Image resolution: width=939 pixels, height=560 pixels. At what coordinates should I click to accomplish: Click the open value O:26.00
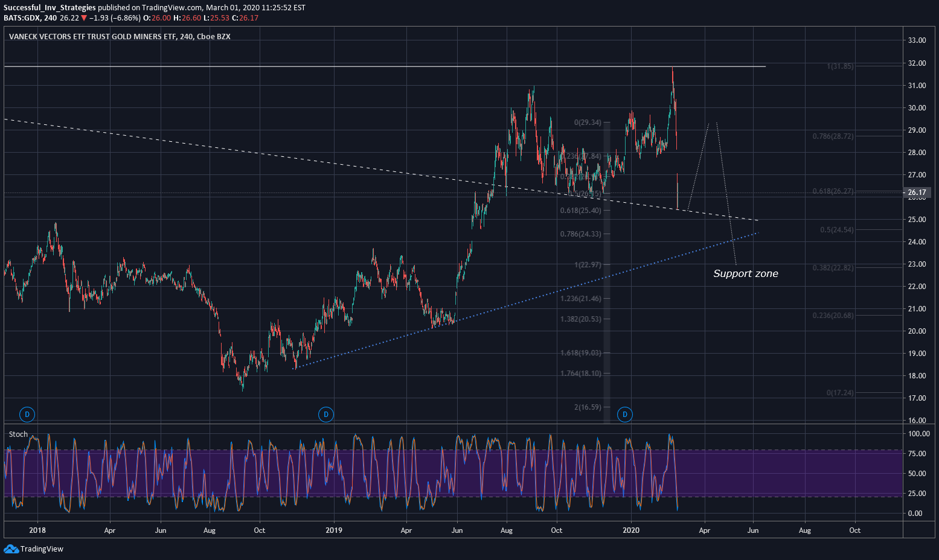[x=157, y=18]
